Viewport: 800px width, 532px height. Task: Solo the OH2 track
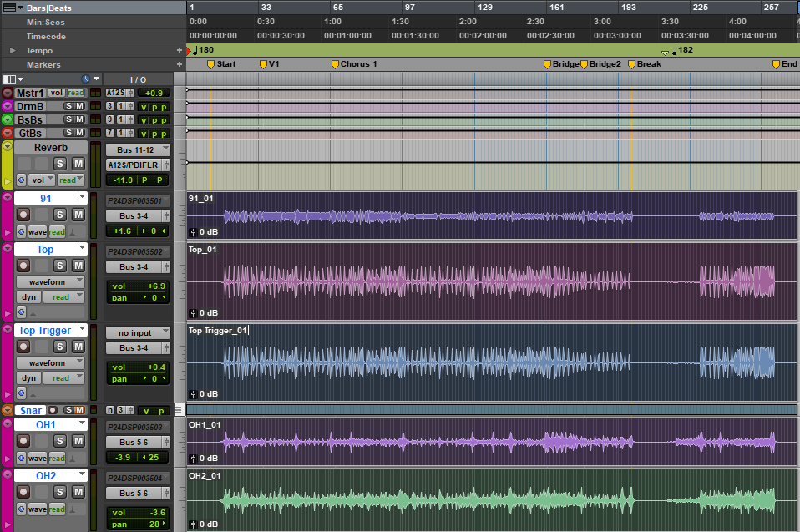click(x=60, y=492)
